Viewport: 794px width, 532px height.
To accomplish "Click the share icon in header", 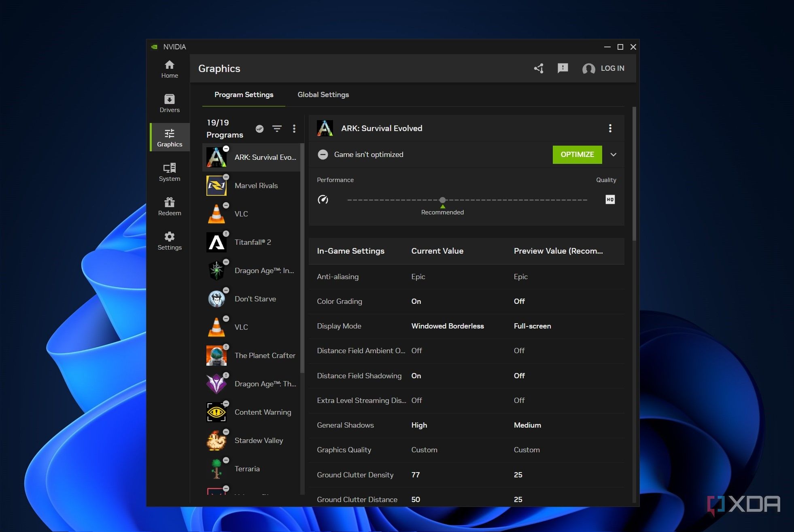I will click(539, 68).
